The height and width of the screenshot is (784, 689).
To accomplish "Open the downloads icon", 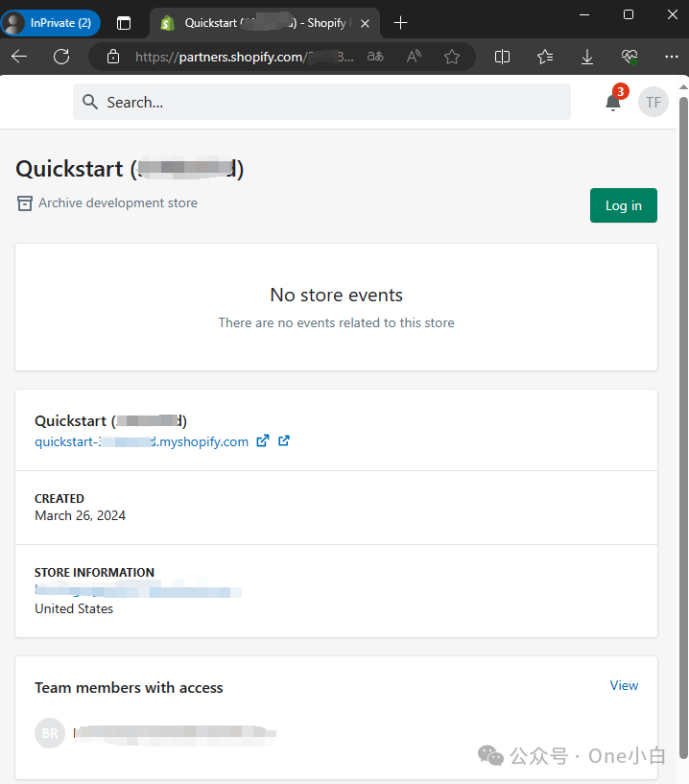I will (x=587, y=57).
